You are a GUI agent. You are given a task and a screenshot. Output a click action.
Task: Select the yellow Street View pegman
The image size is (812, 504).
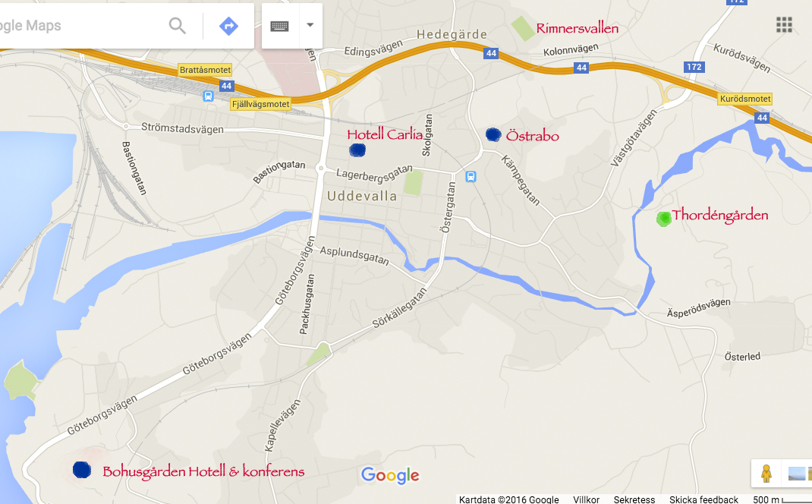766,473
